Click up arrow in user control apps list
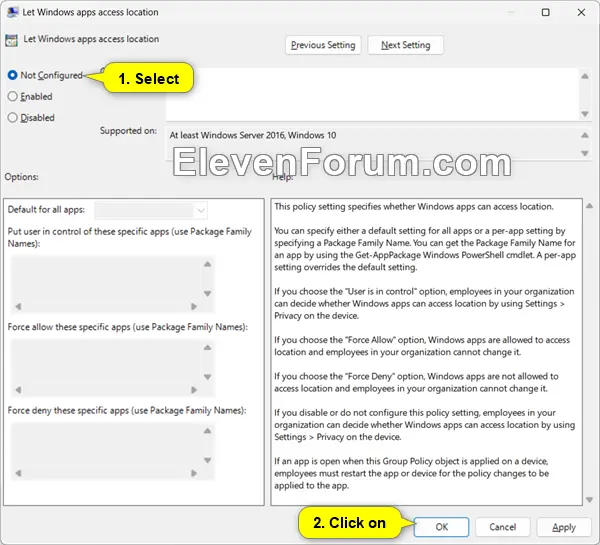 [x=207, y=264]
